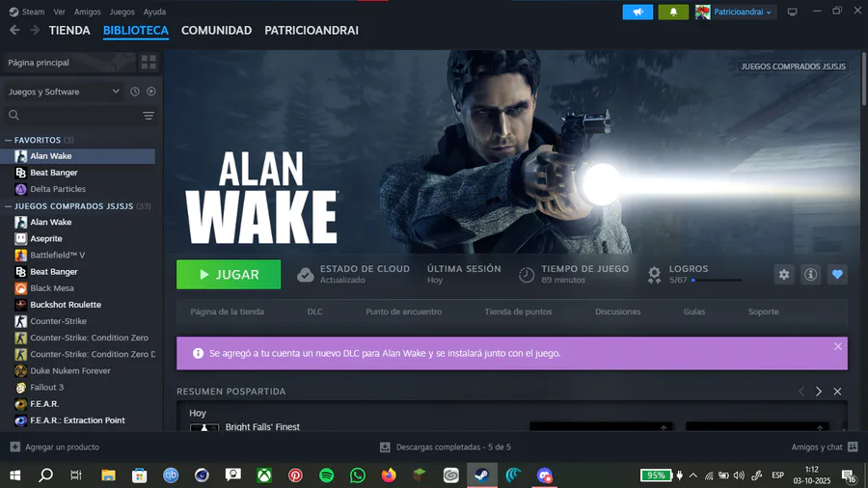Collapse the FAVORITOS category
The height and width of the screenshot is (488, 868).
(x=9, y=140)
